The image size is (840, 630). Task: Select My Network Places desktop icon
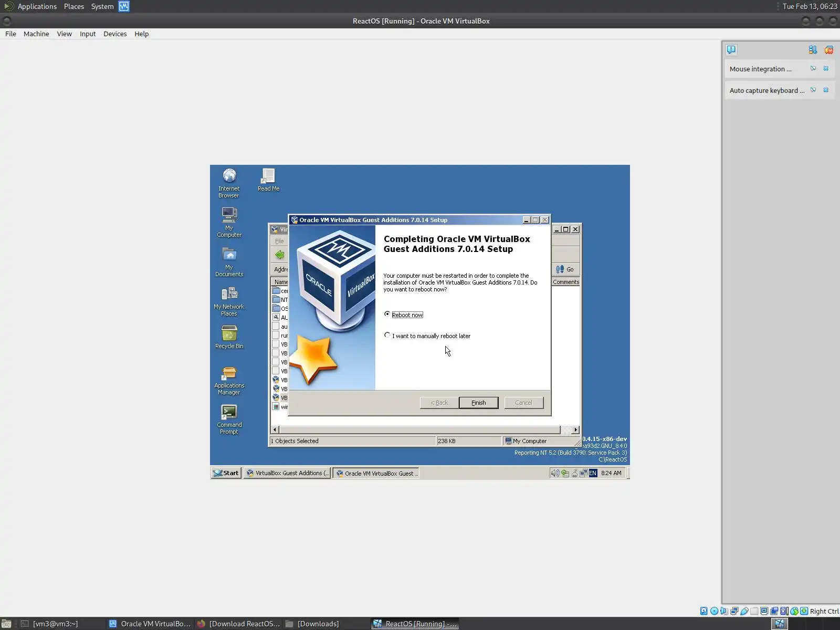(229, 301)
